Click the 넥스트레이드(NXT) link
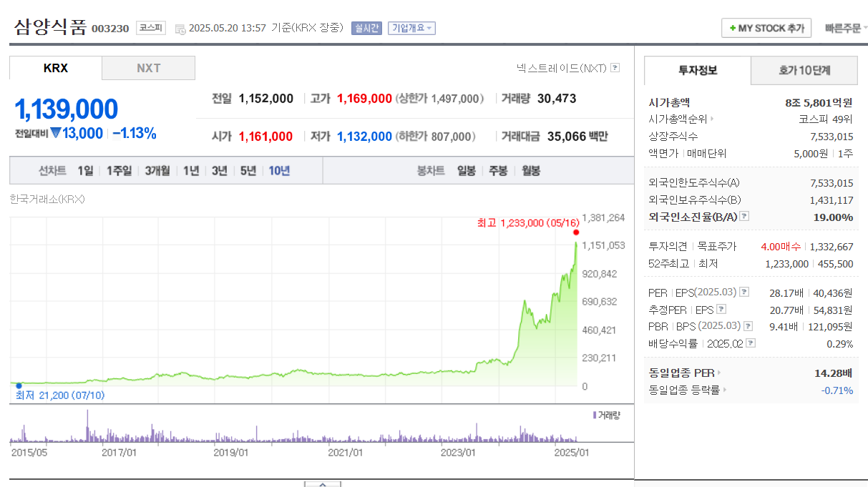 click(561, 68)
